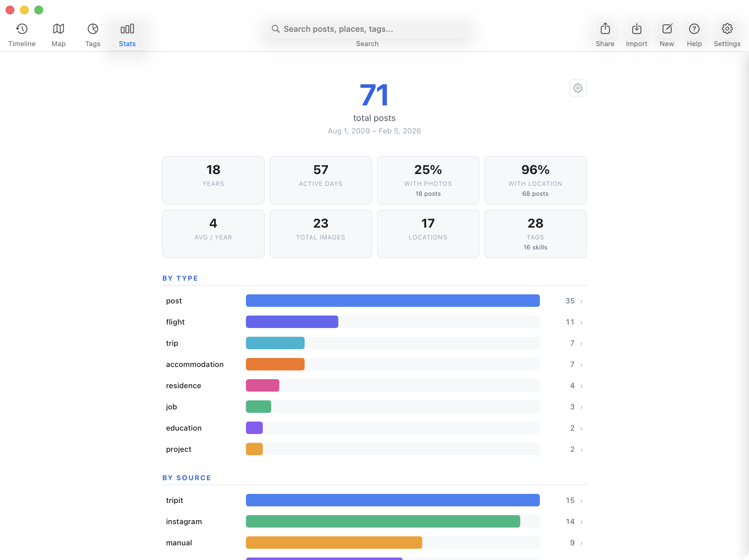Click the BY SOURCE section header

tap(187, 478)
